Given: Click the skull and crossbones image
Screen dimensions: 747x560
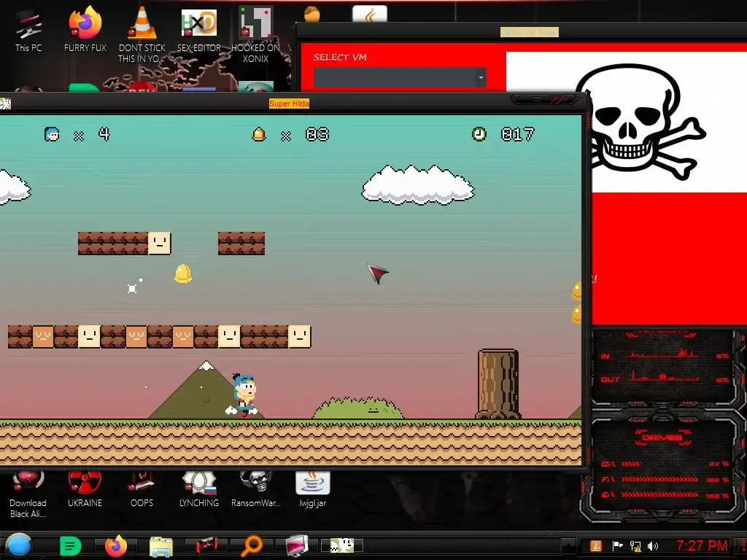Looking at the screenshot, I should (x=640, y=122).
